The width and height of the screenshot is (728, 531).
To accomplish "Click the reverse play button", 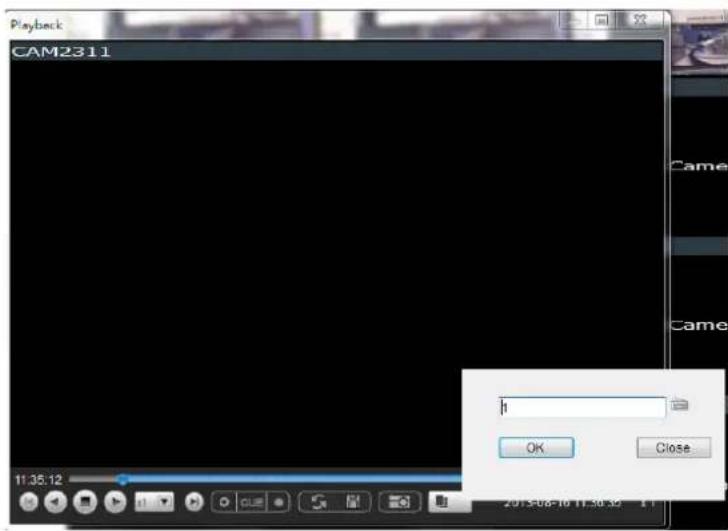I will 56,502.
